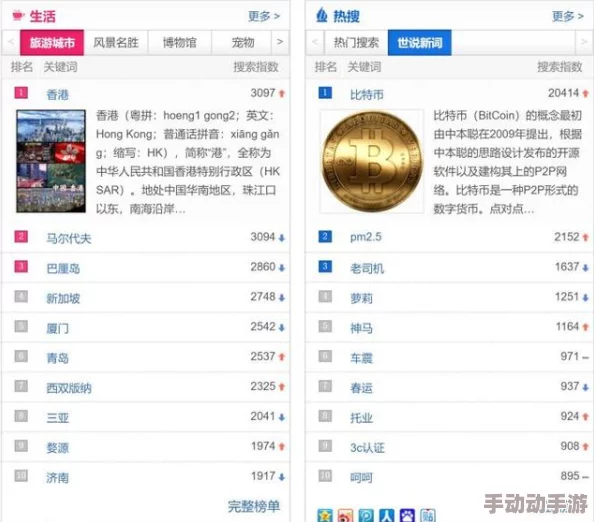The width and height of the screenshot is (594, 522).
Task: Open the 婺源 keyword
Action: [x=58, y=448]
